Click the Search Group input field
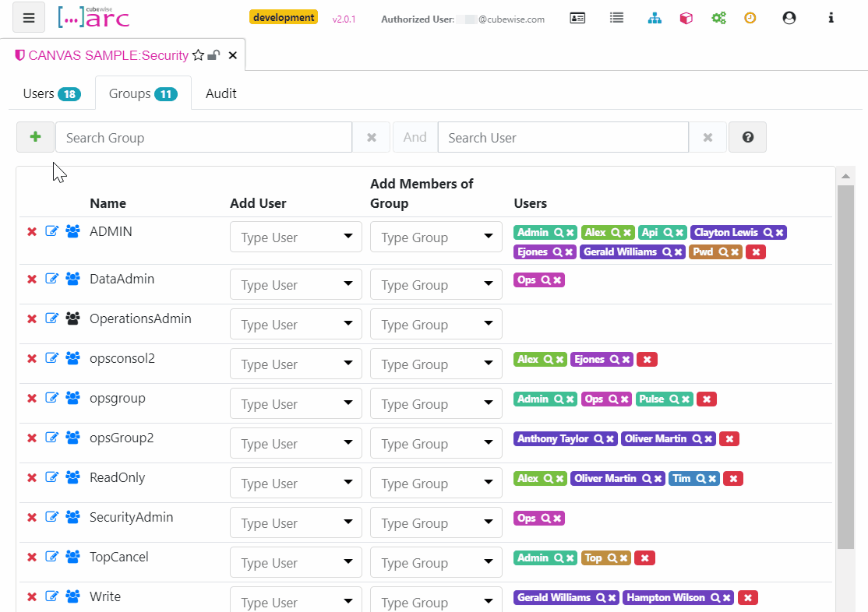The width and height of the screenshot is (868, 612). click(203, 137)
